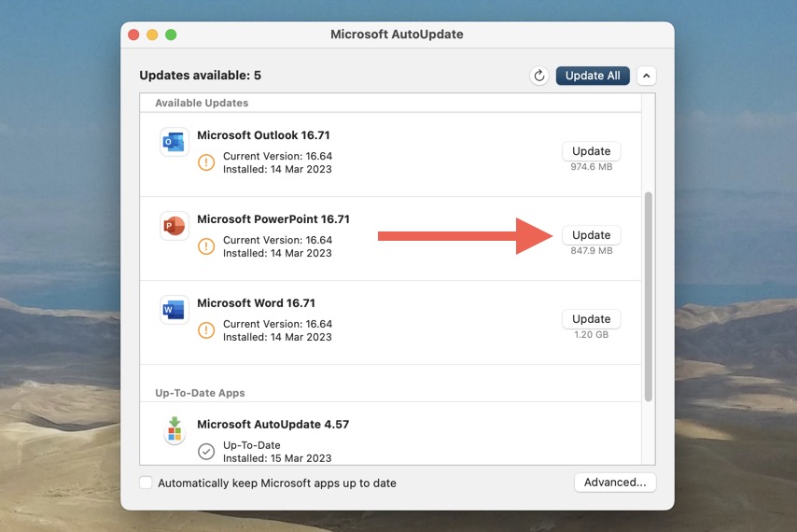
Task: Click the Microsoft Outlook app icon
Action: [174, 142]
